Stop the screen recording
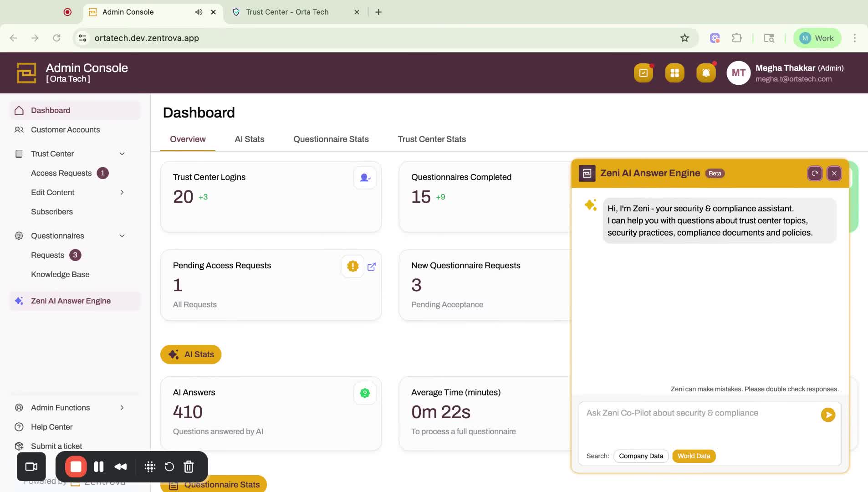868x492 pixels. point(76,466)
